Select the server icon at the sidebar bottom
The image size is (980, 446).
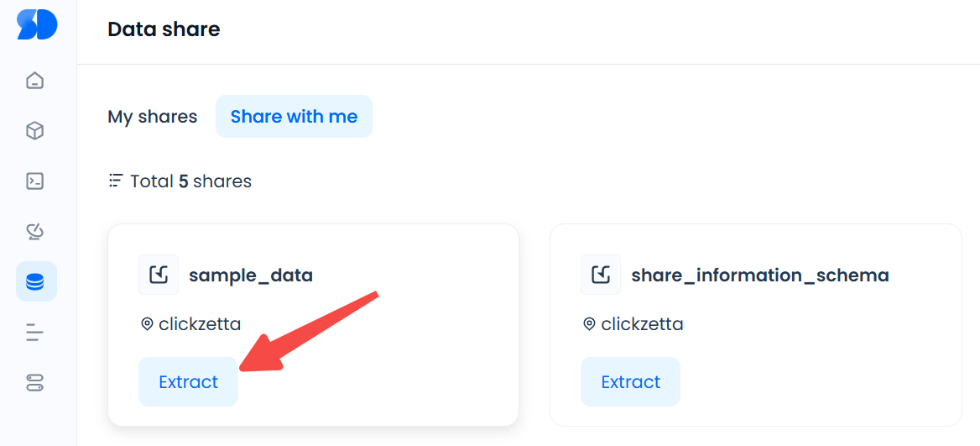click(x=34, y=383)
